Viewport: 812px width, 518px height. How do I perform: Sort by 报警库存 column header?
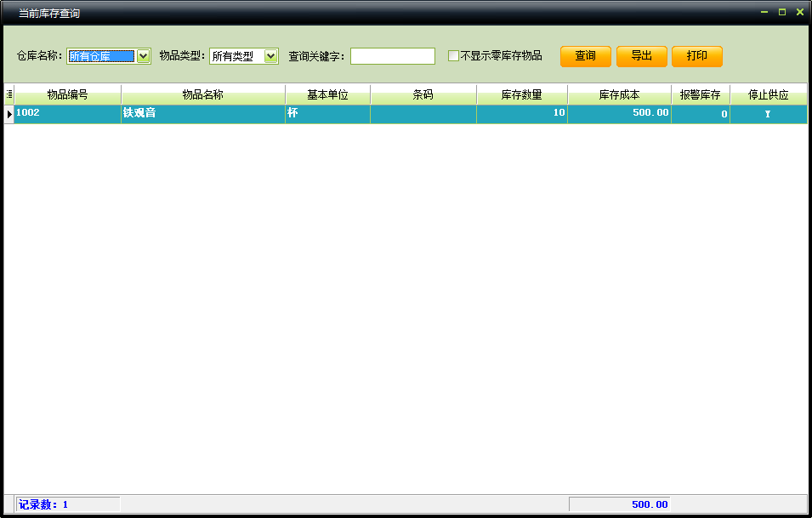[x=701, y=94]
